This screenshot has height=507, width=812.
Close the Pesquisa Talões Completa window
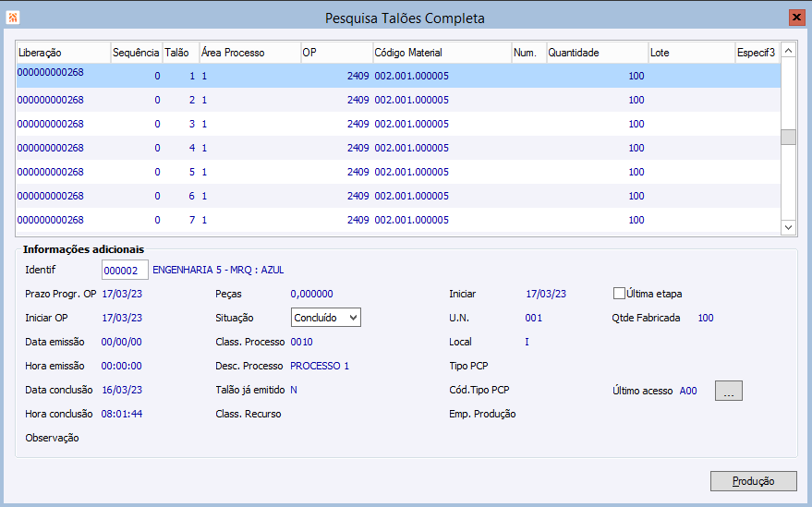(796, 18)
